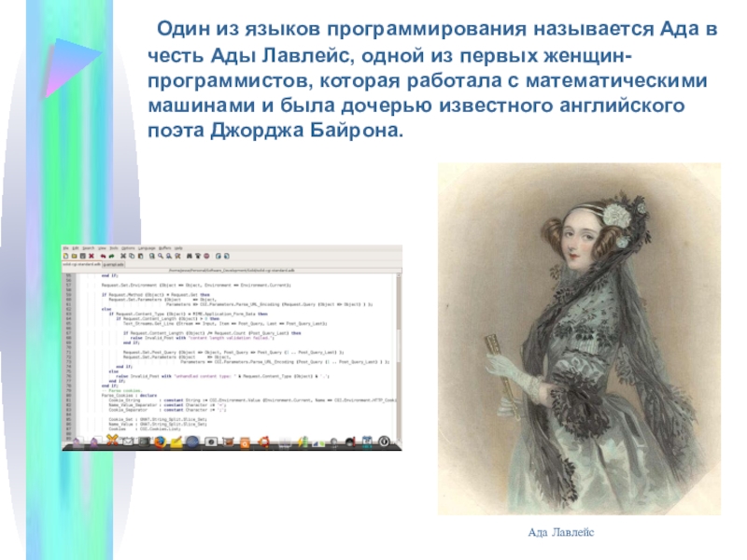Launch Firefox from the dock
Screen dimensions: 747x560
pos(160,441)
